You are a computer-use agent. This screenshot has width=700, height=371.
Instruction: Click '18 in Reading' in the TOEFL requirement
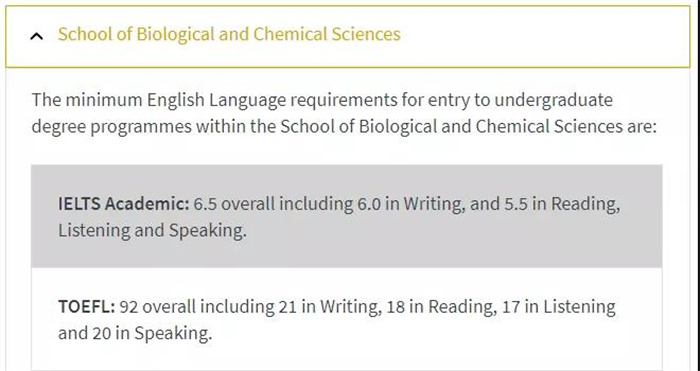coord(440,307)
